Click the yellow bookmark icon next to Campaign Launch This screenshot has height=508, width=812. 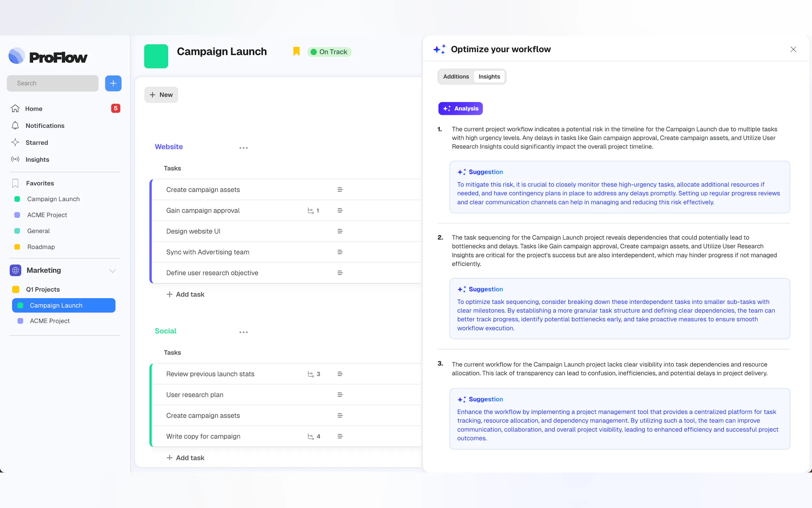click(296, 52)
